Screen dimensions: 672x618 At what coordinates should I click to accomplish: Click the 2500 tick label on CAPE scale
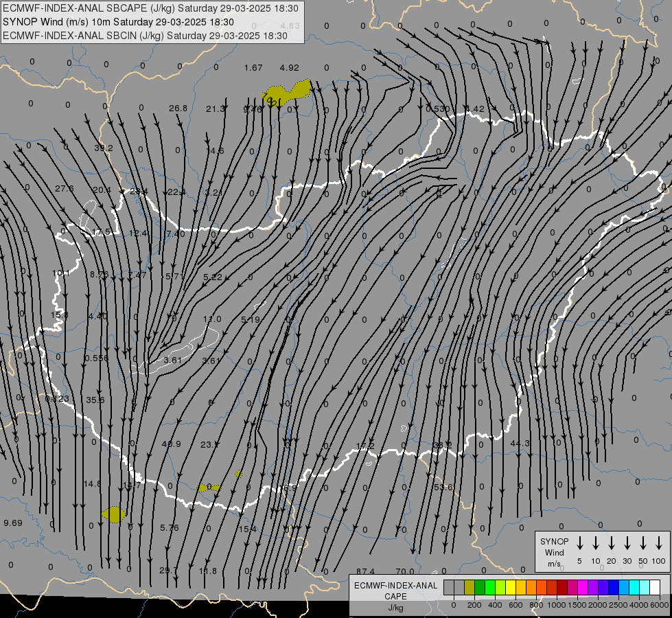pyautogui.click(x=618, y=605)
